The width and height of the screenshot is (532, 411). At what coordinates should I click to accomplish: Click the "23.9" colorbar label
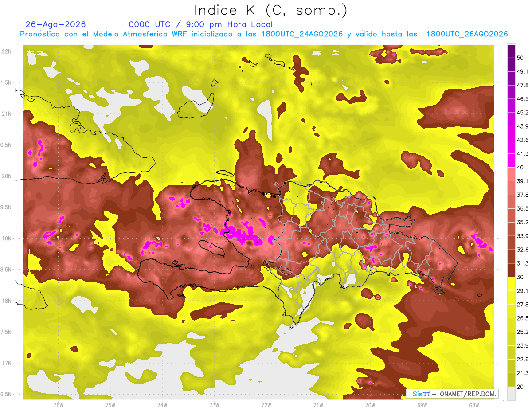(523, 346)
